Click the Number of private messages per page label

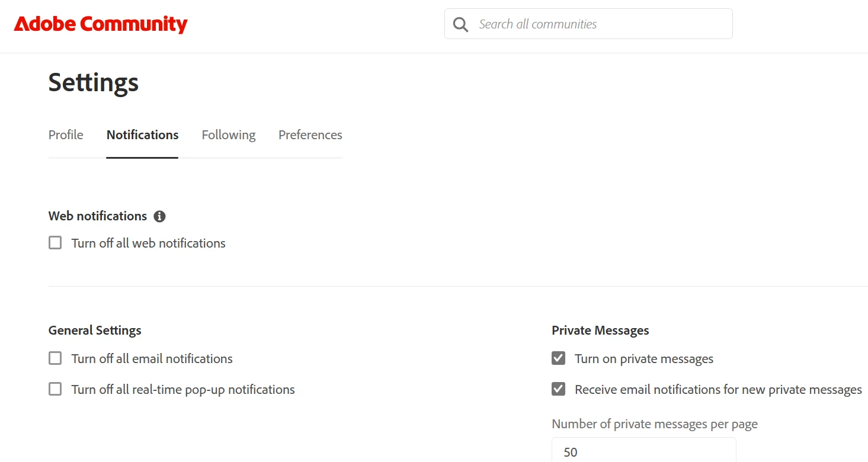coord(655,424)
